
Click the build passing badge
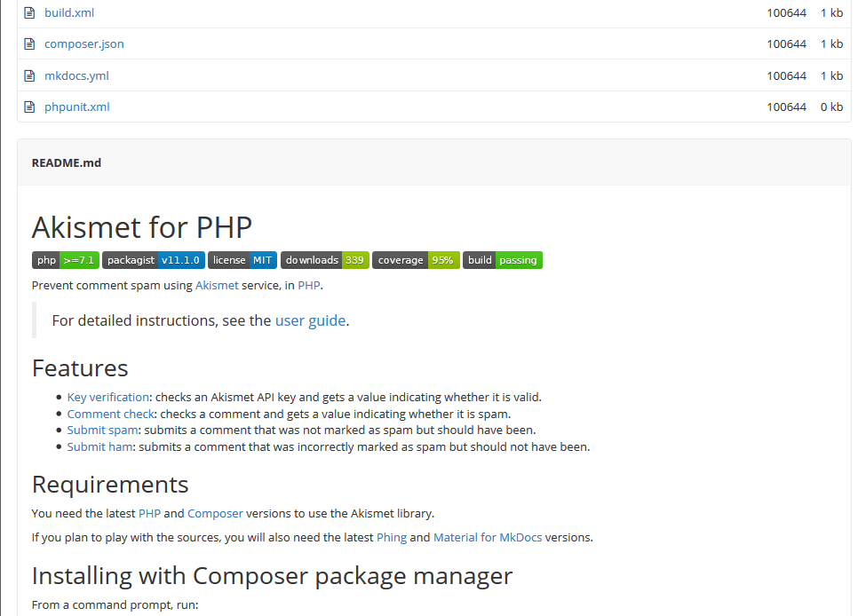point(503,260)
